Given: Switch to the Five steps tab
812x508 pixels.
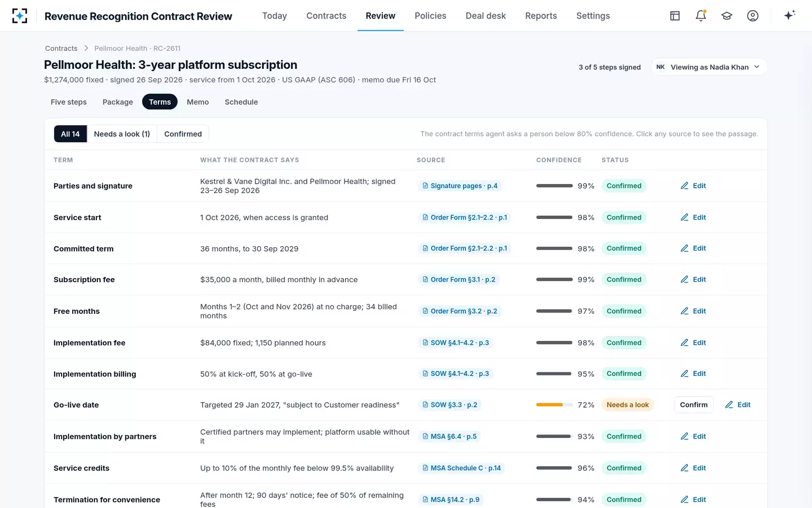Looking at the screenshot, I should point(69,102).
